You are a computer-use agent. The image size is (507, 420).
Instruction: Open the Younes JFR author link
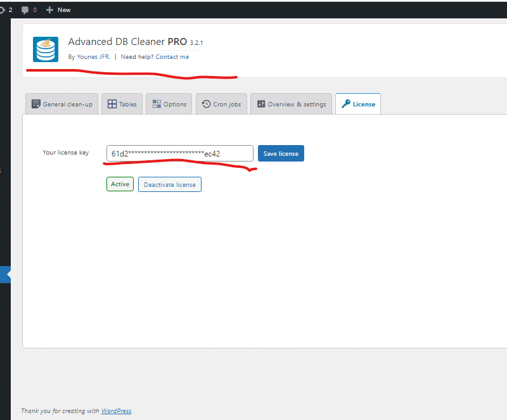pyautogui.click(x=94, y=57)
